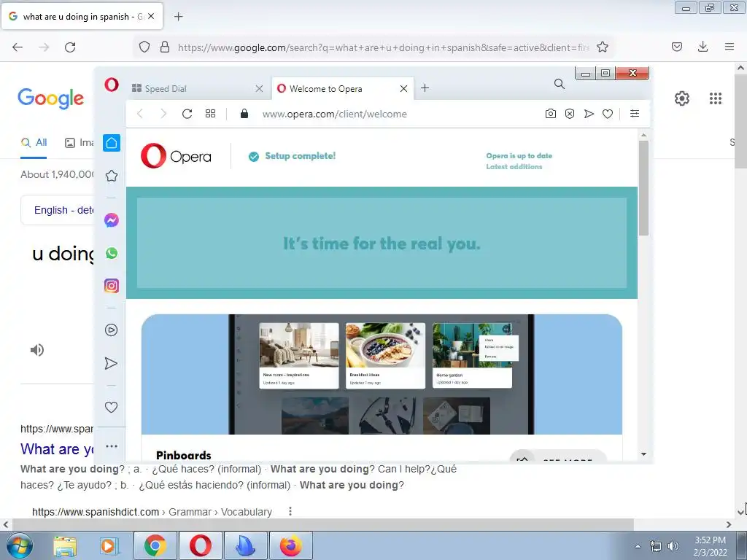Open WhatsApp in Opera sidebar
The image size is (747, 560).
pyautogui.click(x=112, y=253)
